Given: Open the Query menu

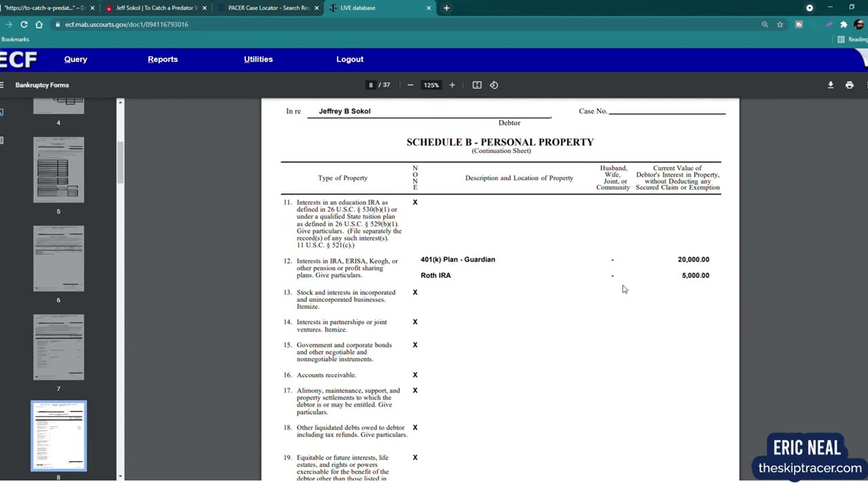Looking at the screenshot, I should (x=76, y=60).
